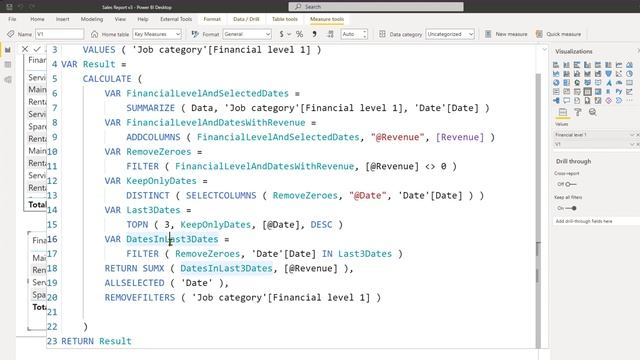
Task: Click the measure Name input field
Action: [x=60, y=34]
